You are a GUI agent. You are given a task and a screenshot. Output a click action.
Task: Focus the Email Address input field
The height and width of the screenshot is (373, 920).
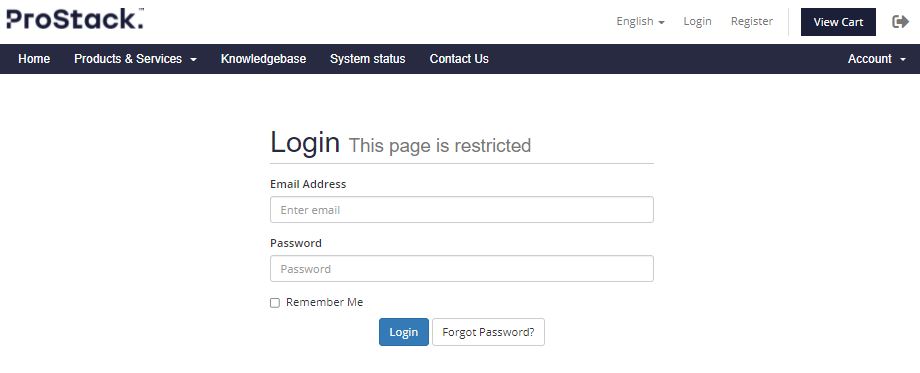click(x=462, y=209)
